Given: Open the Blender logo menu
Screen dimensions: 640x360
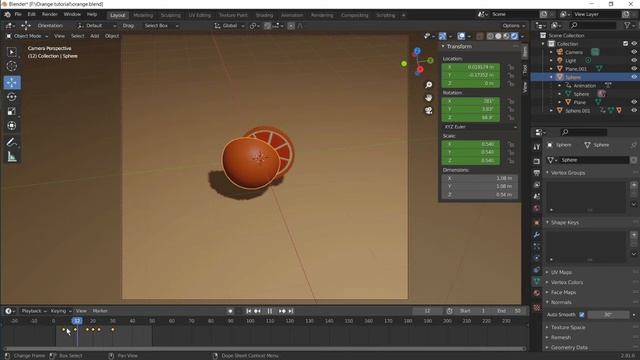Looking at the screenshot, I should click(x=7, y=15).
